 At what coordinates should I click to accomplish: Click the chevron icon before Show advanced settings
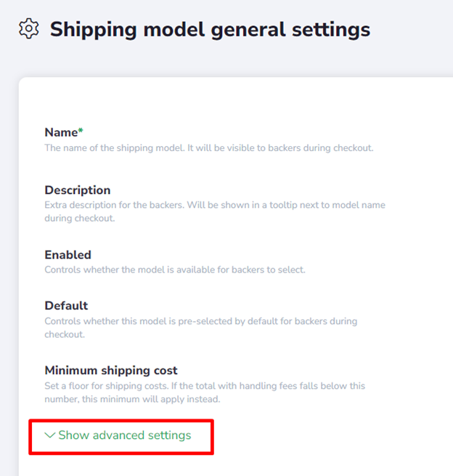pos(49,435)
